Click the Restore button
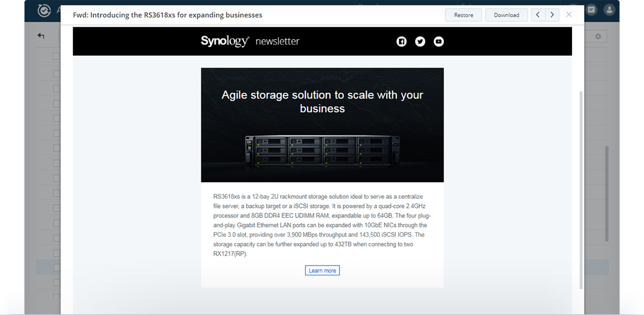Image resolution: width=644 pixels, height=315 pixels. 463,15
